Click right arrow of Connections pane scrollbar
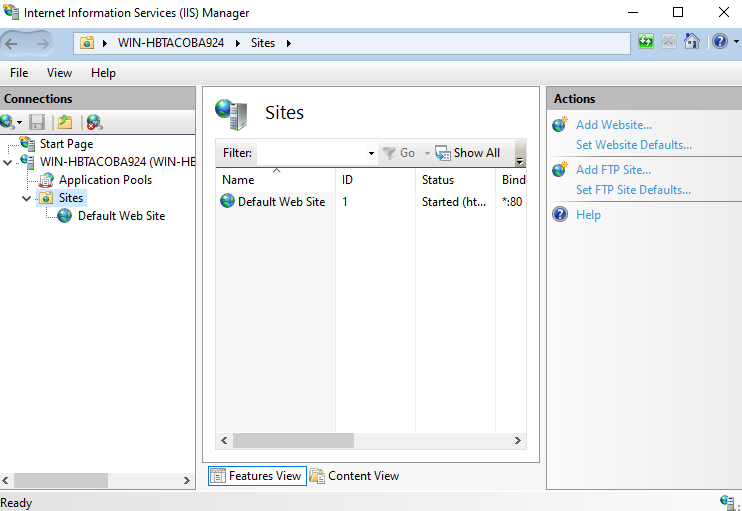Viewport: 742px width, 511px height. coord(187,480)
